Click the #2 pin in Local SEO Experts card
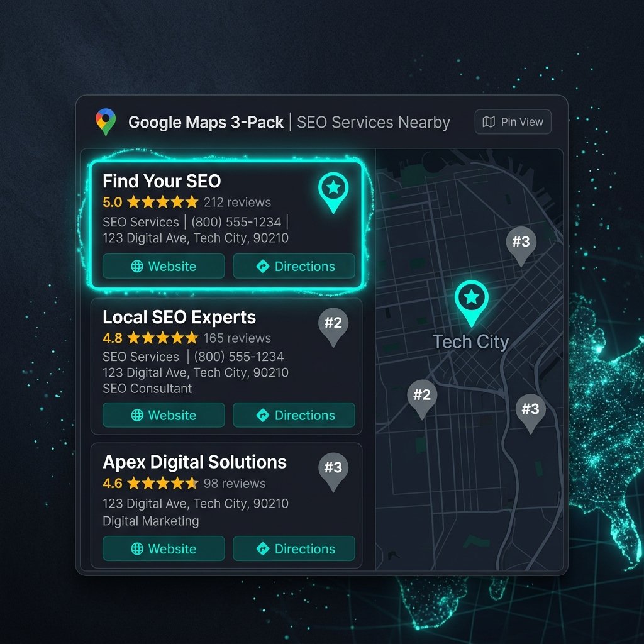This screenshot has width=644, height=644. (333, 327)
